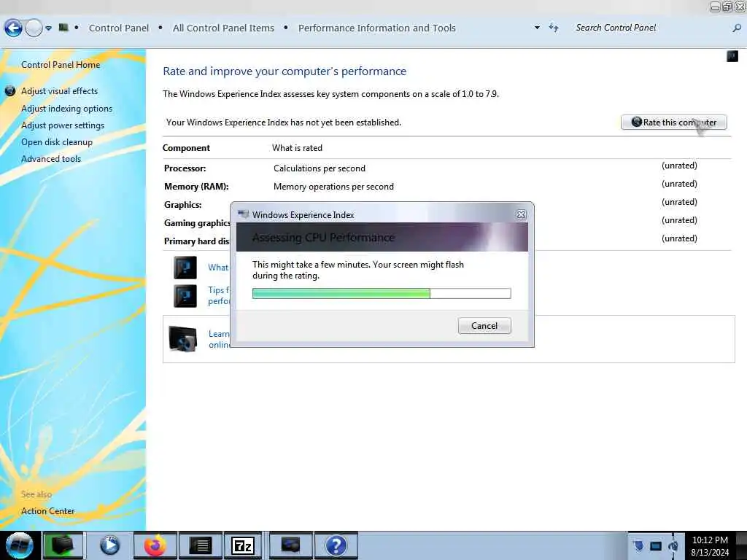Viewport: 747px width, 560px height.
Task: Open the help icon at top right
Action: click(732, 56)
